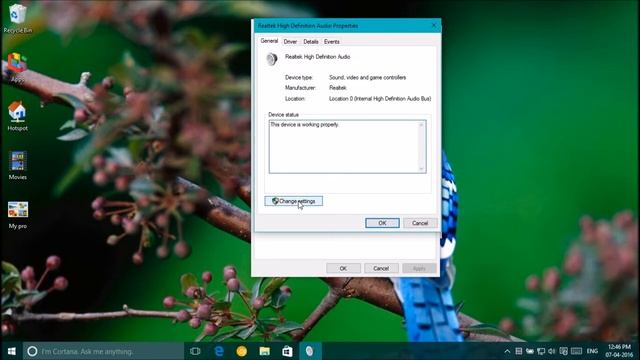Viewport: 640px width, 360px height.
Task: Close the Realtek Audio Properties dialog
Action: 434,25
